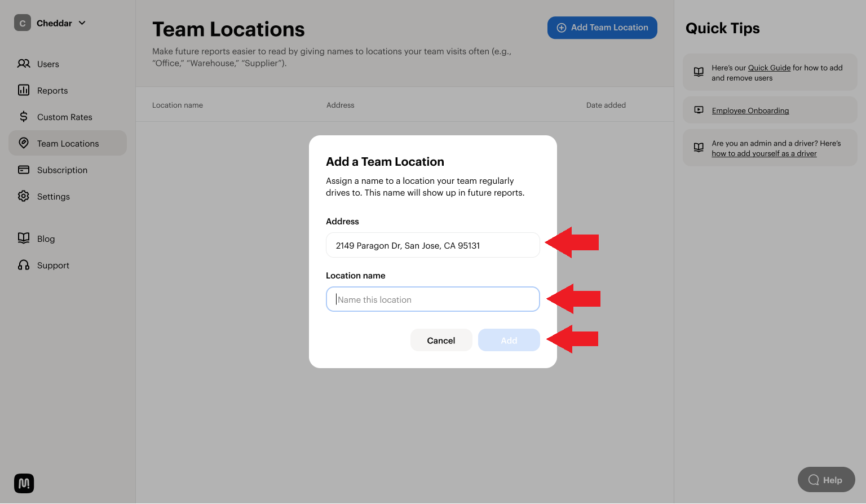Select Team Locations in the sidebar
Image resolution: width=866 pixels, height=504 pixels.
tap(68, 143)
